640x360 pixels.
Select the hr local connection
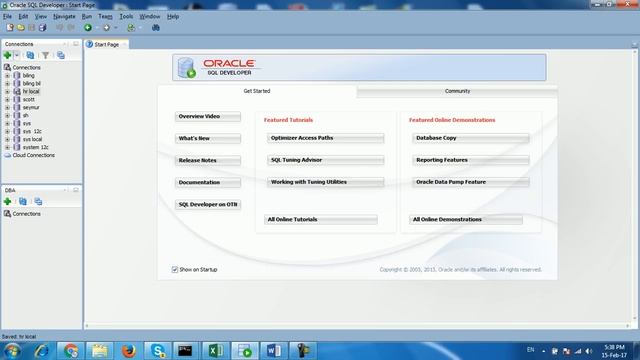coord(31,91)
